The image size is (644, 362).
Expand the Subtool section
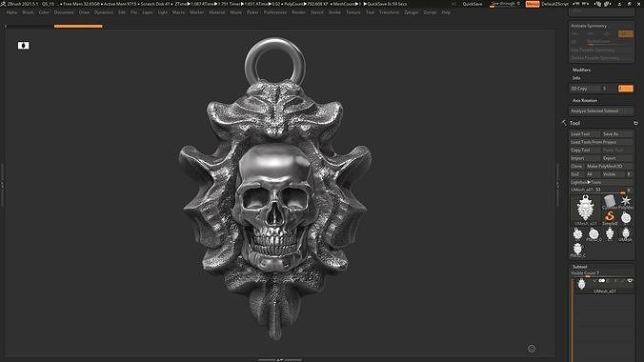[x=579, y=267]
